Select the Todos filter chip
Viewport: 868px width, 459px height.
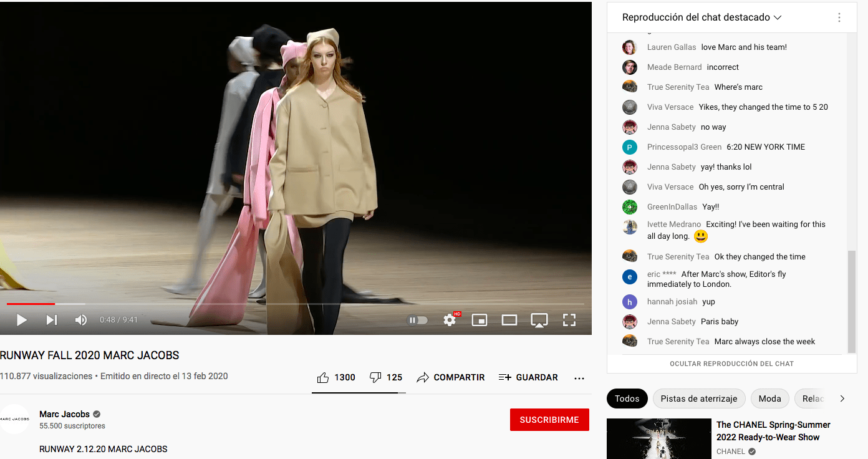point(627,398)
